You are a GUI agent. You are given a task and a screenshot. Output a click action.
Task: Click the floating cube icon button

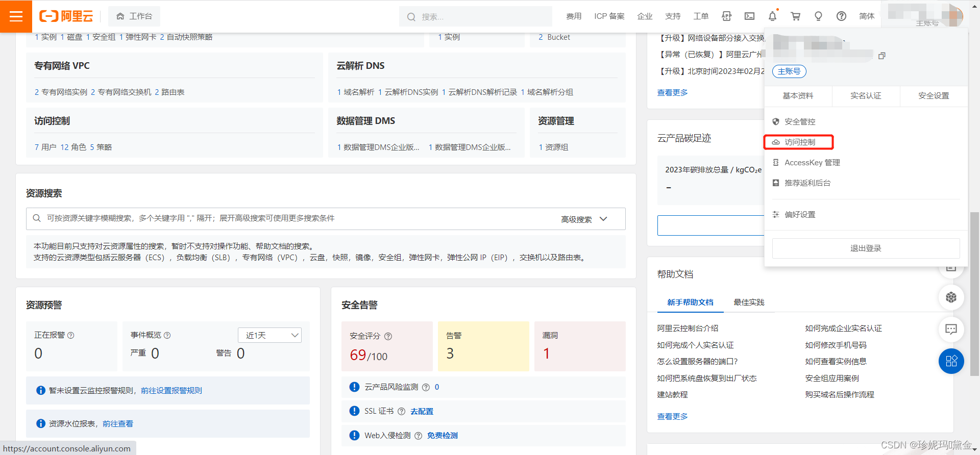951,297
